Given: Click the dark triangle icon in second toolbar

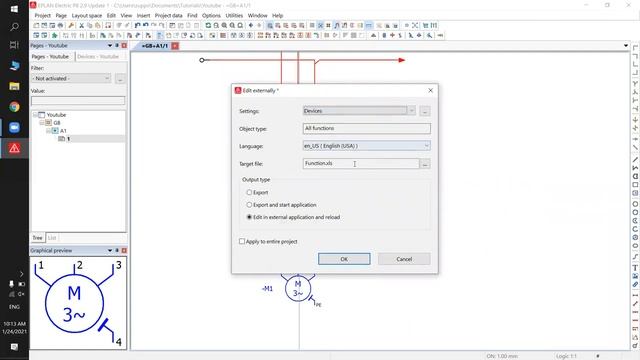Looking at the screenshot, I should [373, 36].
